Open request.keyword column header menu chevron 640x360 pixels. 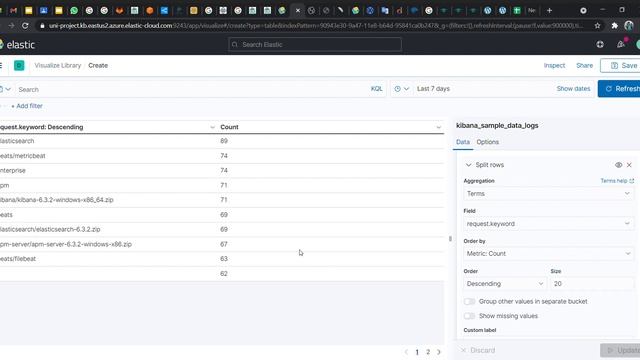212,127
